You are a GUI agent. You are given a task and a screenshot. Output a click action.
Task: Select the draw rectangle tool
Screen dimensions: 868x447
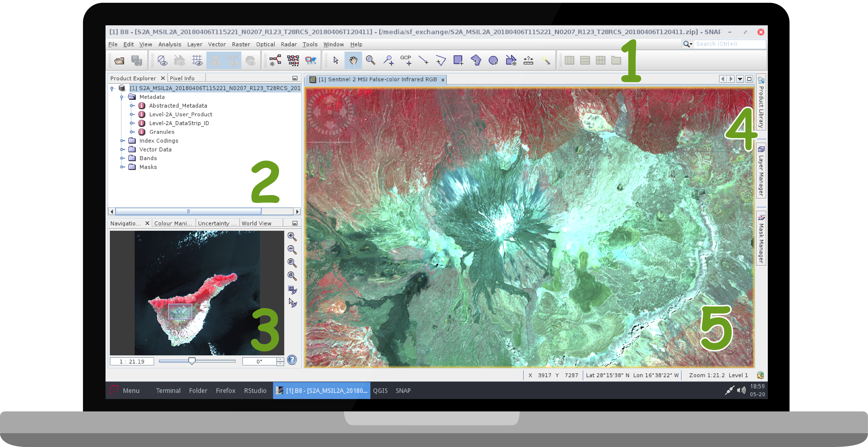click(458, 61)
